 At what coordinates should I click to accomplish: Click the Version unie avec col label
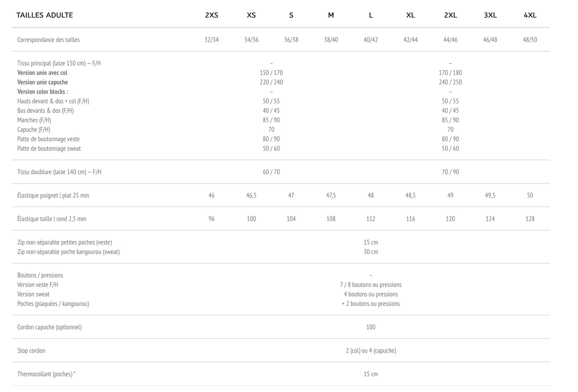[42, 73]
